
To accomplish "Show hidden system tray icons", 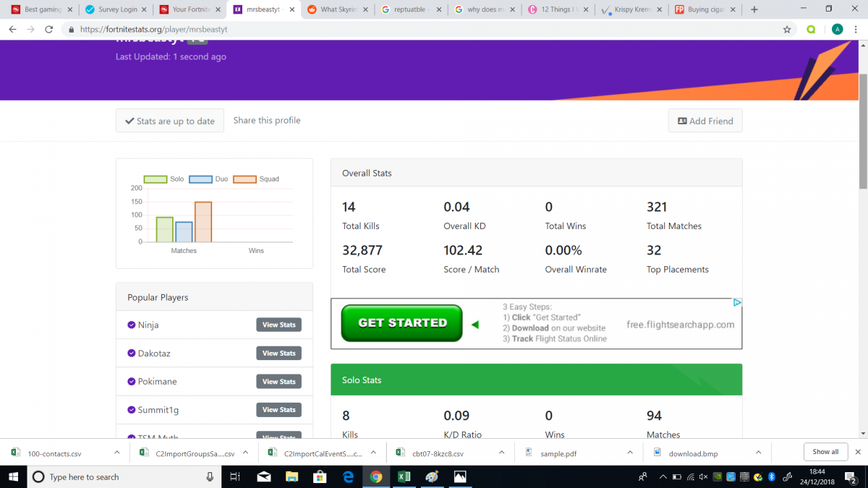I will 662,476.
